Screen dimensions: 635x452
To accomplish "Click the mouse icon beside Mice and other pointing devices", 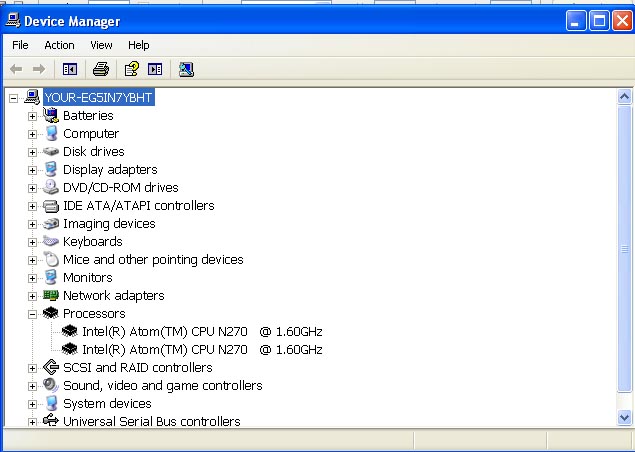I will pyautogui.click(x=51, y=259).
